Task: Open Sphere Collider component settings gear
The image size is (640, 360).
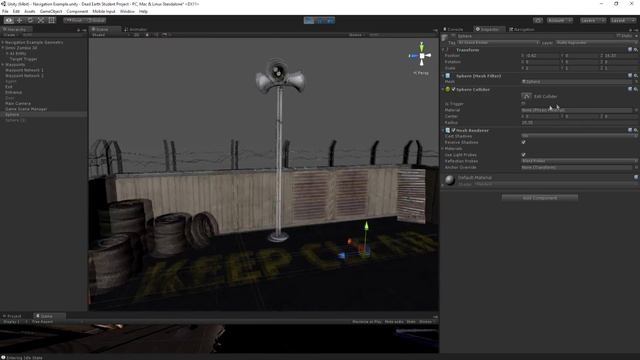Action: (x=636, y=89)
